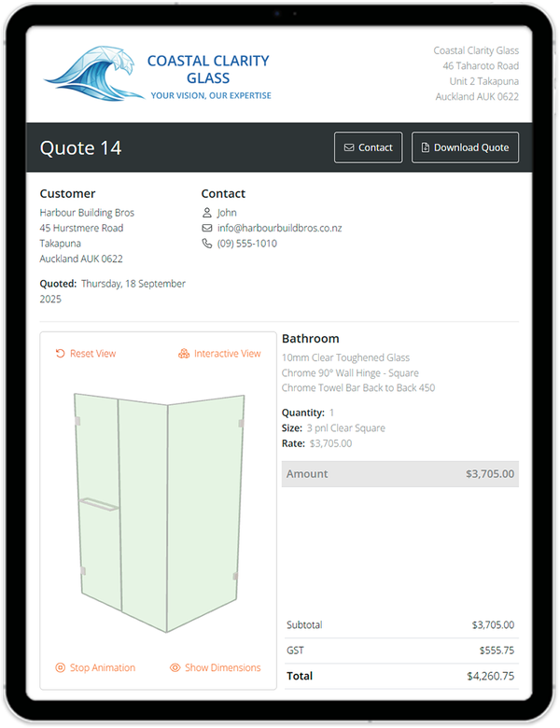
Task: Click the eye icon beside Show Dimensions
Action: (175, 667)
